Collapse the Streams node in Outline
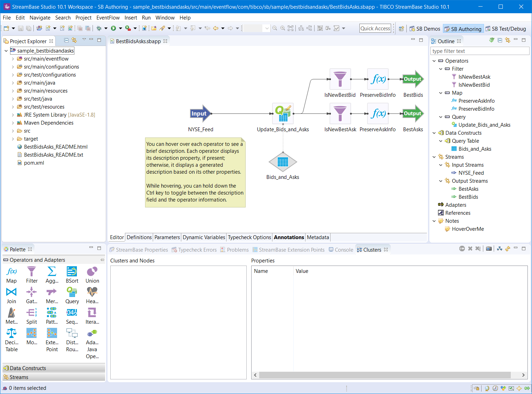This screenshot has width=532, height=394. point(434,157)
